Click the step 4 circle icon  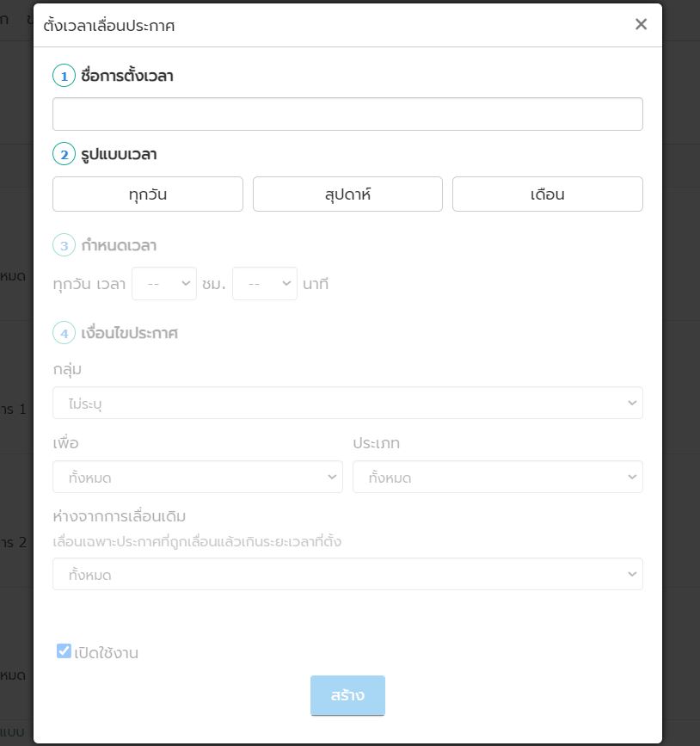[x=64, y=333]
